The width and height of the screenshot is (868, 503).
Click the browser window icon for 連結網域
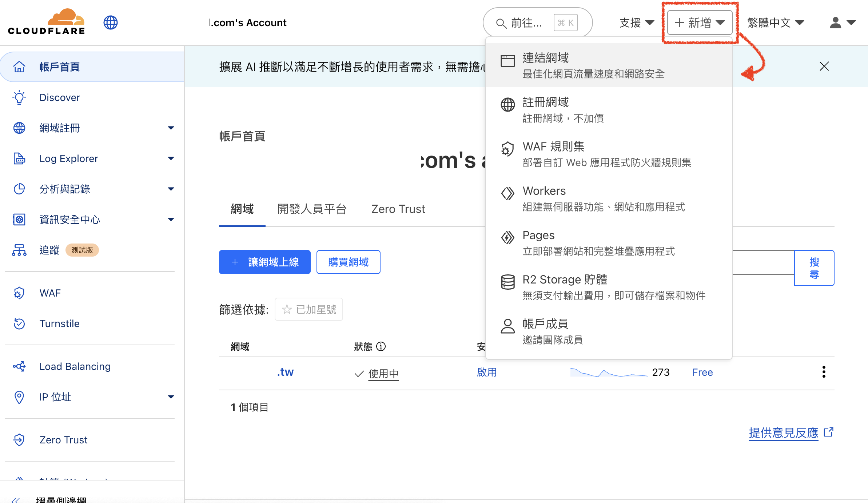point(508,61)
